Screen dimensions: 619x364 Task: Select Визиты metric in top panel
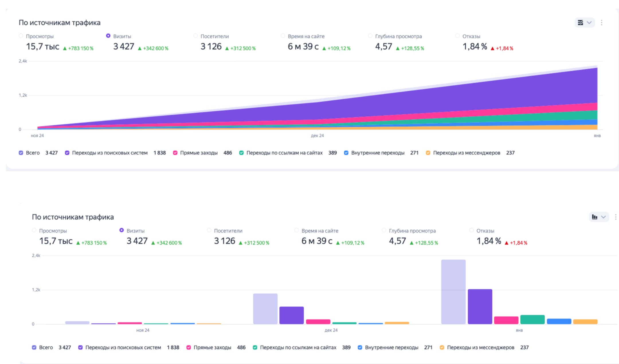[108, 36]
